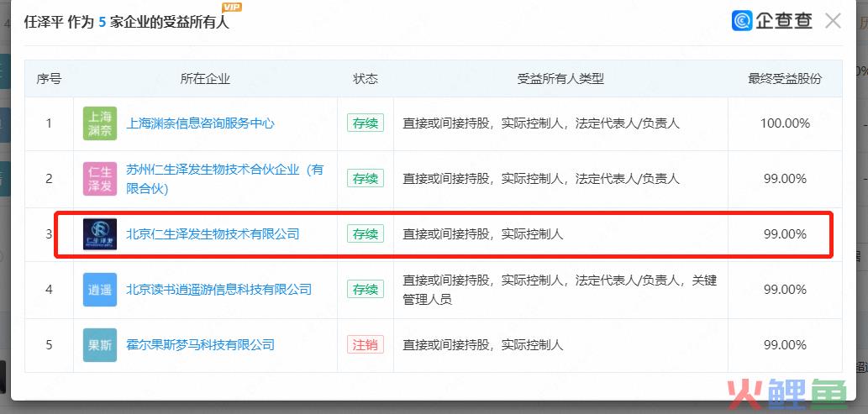The height and width of the screenshot is (414, 868).
Task: Select the 100.00% share value
Action: (x=785, y=123)
